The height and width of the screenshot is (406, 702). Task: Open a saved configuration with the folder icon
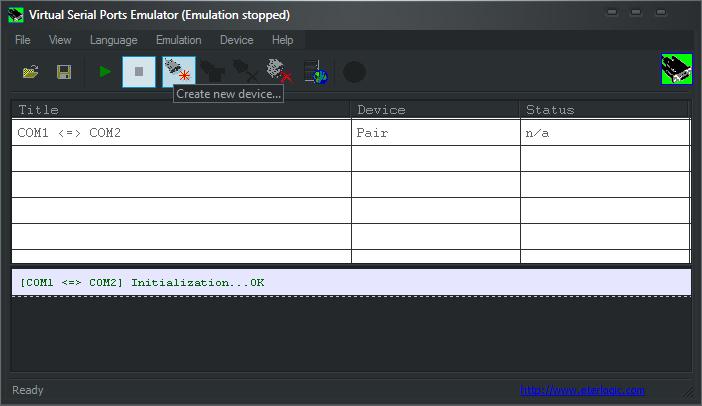click(x=30, y=72)
